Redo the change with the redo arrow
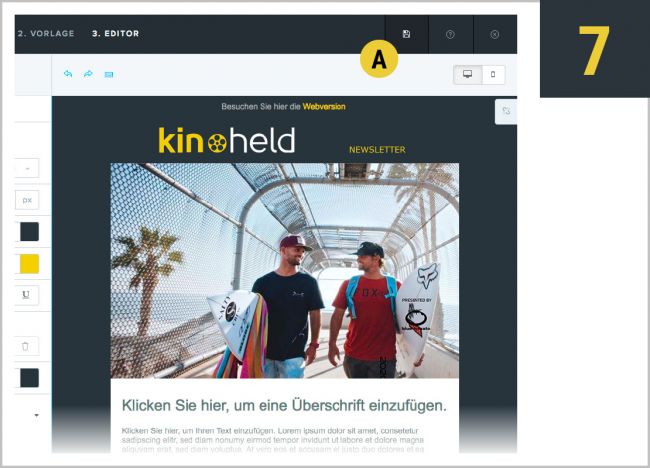 88,74
